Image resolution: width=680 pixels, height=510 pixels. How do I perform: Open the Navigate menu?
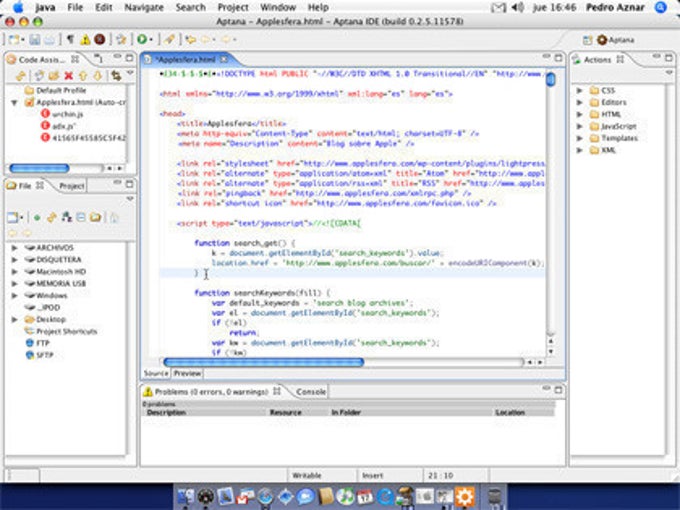[144, 7]
